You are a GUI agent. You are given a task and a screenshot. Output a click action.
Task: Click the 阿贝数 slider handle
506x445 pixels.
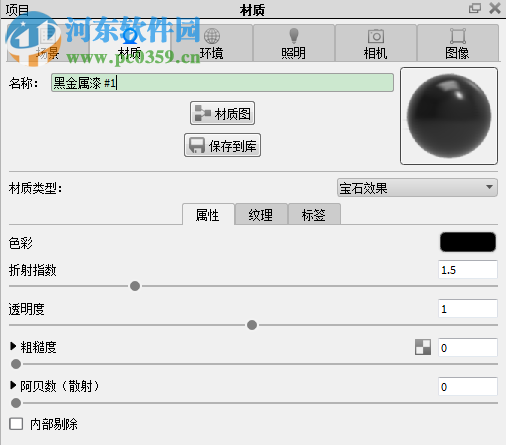coord(16,403)
